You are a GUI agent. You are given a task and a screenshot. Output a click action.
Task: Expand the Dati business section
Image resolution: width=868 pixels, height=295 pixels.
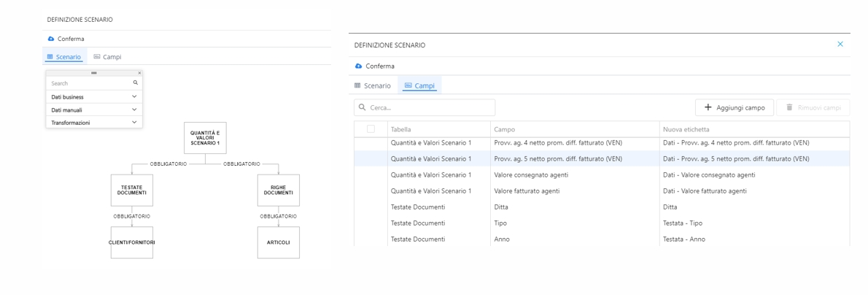134,96
